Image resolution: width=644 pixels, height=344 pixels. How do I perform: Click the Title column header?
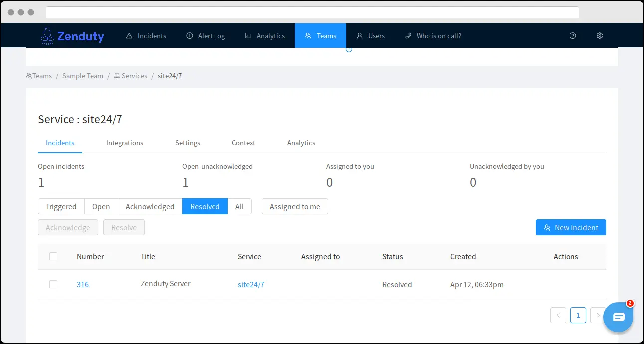(148, 256)
